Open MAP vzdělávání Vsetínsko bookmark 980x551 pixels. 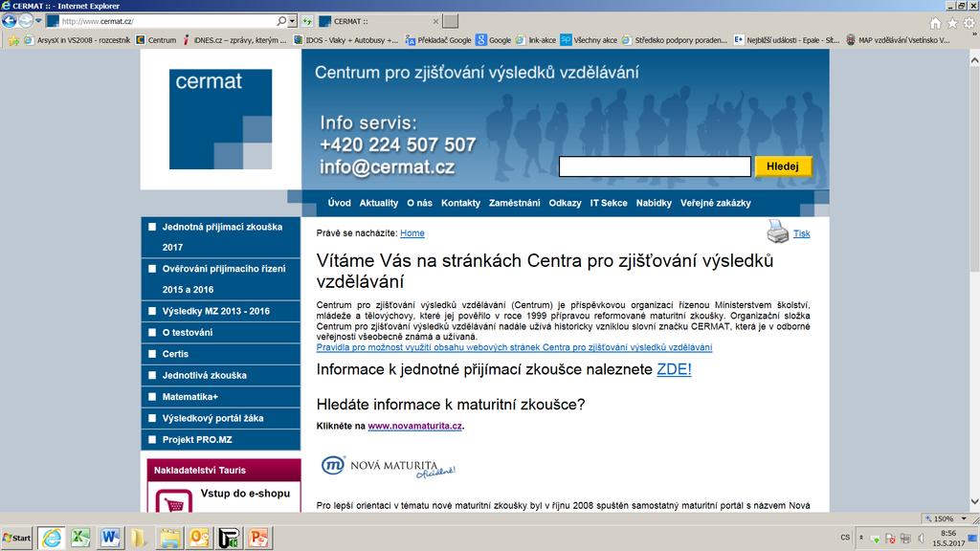pos(898,40)
